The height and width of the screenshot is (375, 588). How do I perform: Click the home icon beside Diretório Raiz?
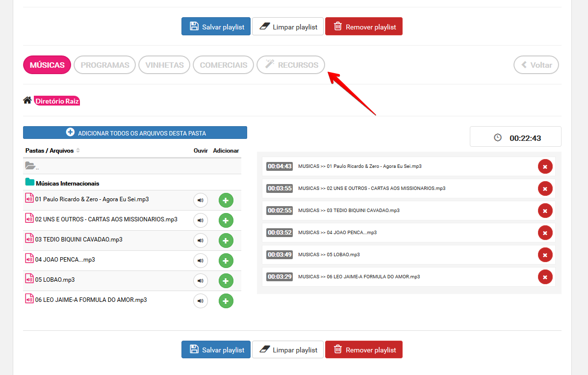click(x=27, y=100)
